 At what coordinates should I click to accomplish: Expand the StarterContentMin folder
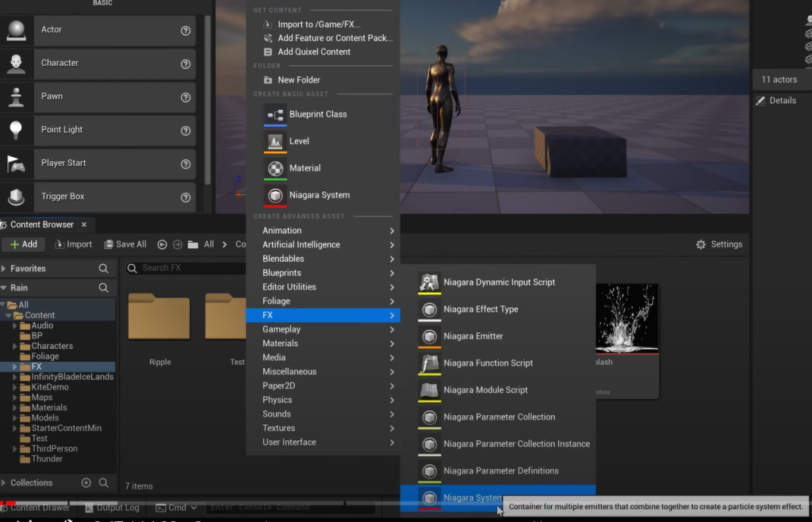[15, 428]
